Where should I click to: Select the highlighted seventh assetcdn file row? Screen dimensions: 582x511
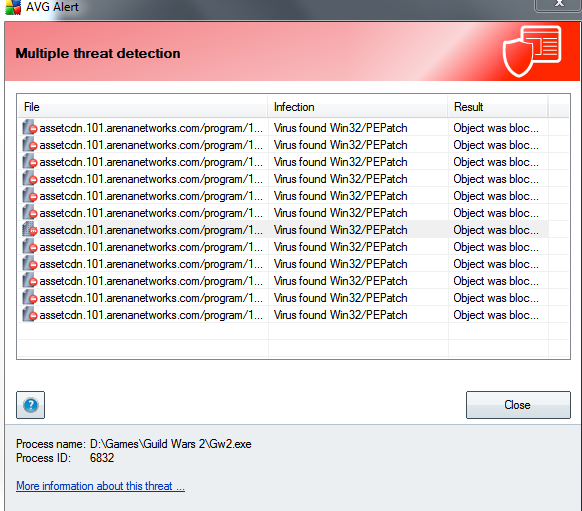[x=285, y=230]
